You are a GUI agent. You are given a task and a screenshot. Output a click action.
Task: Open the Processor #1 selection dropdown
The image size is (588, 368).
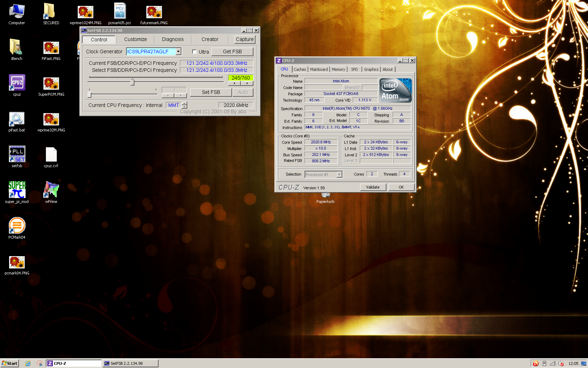[x=339, y=174]
